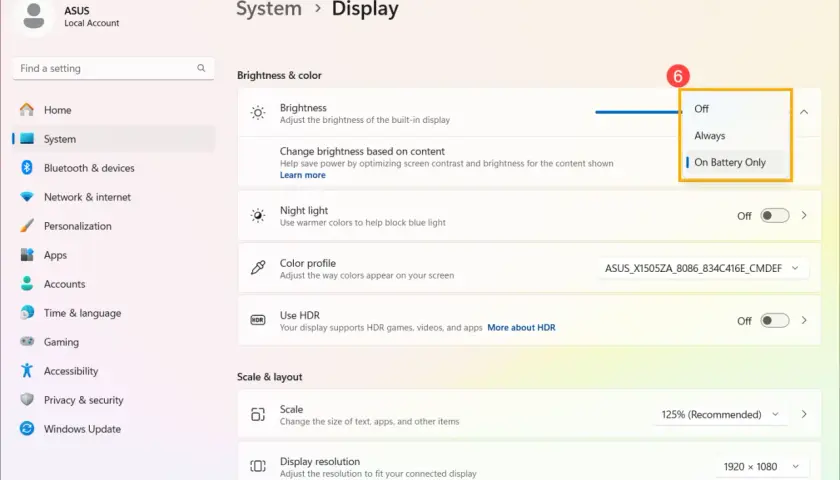Select On Battery Only option
Image resolution: width=840 pixels, height=480 pixels.
pyautogui.click(x=735, y=162)
